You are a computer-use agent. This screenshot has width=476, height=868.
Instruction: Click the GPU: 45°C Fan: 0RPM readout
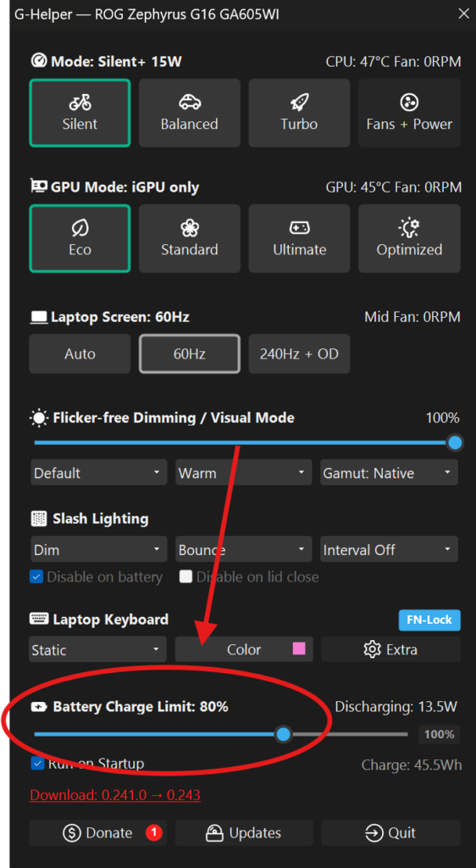coord(394,187)
